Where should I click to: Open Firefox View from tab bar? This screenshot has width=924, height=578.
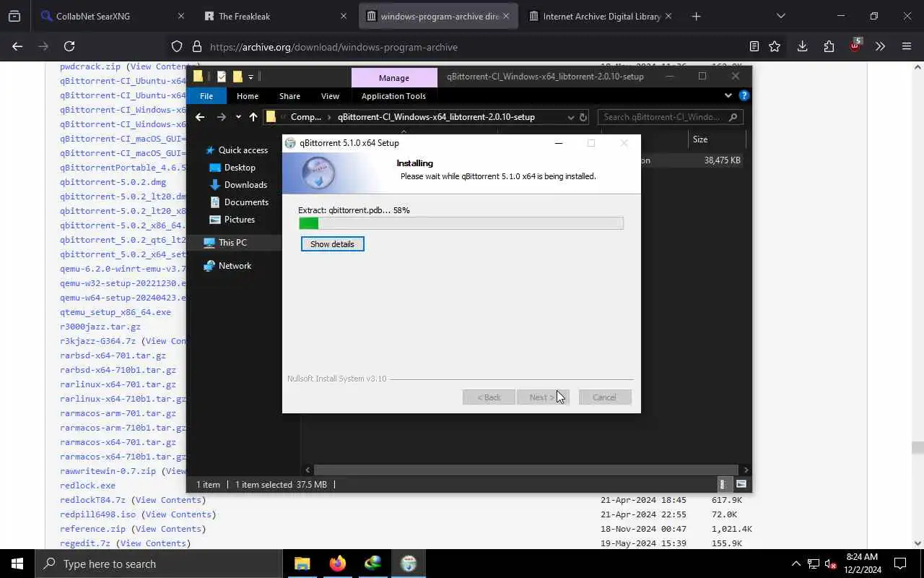(14, 16)
